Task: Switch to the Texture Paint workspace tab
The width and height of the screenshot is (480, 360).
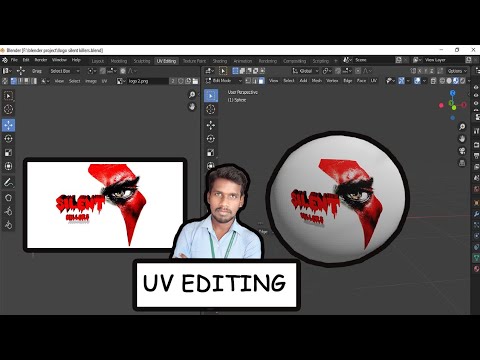Action: click(194, 61)
